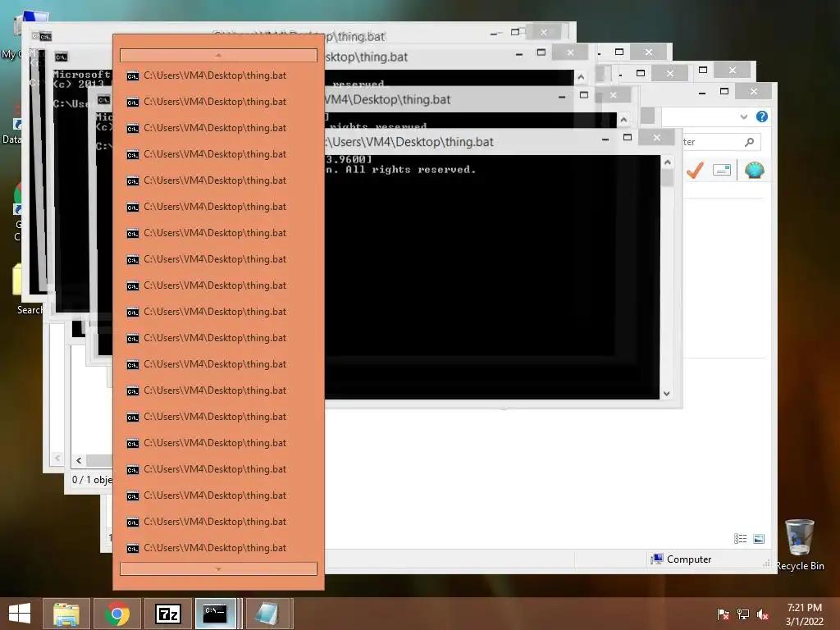Maximize the frontmost cmd window

(628, 138)
